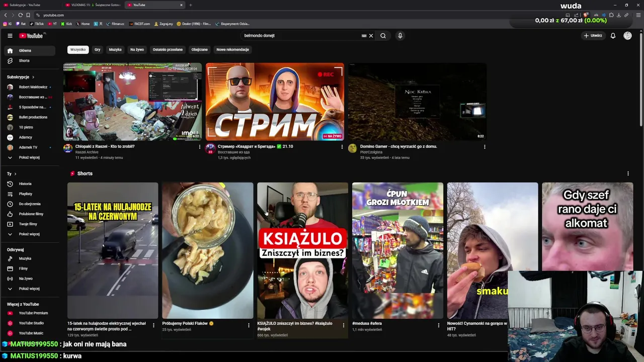The height and width of the screenshot is (362, 644).
Task: Open Muzyka under Odkrywaj
Action: 30,258
